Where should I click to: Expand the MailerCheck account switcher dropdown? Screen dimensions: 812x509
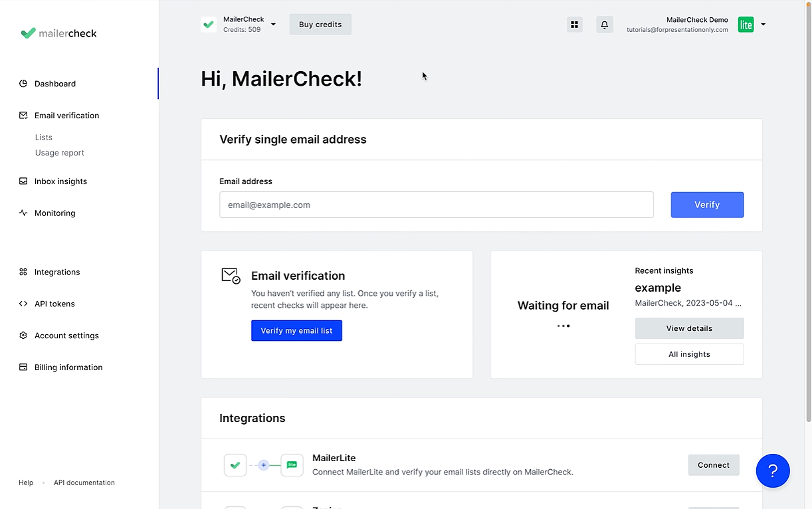coord(273,25)
